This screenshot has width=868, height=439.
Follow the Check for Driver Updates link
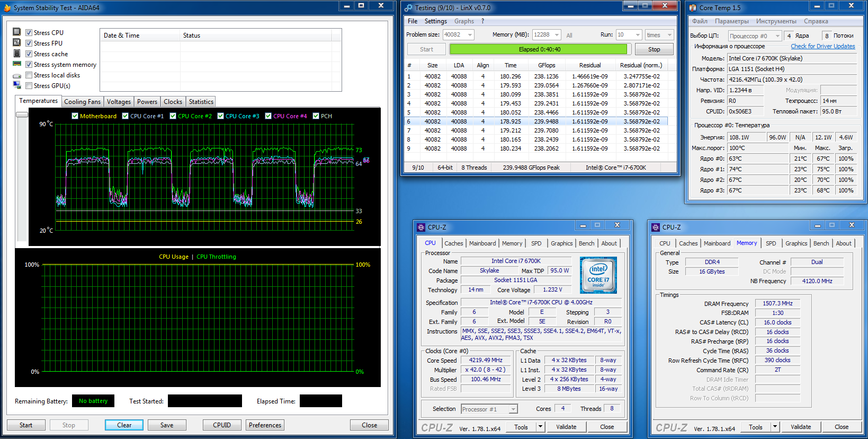(823, 47)
